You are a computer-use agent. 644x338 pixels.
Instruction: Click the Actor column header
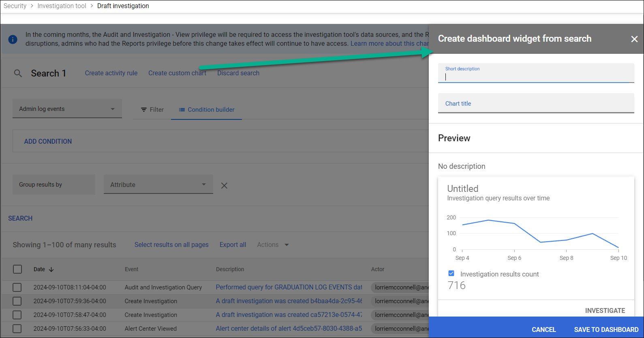[378, 269]
